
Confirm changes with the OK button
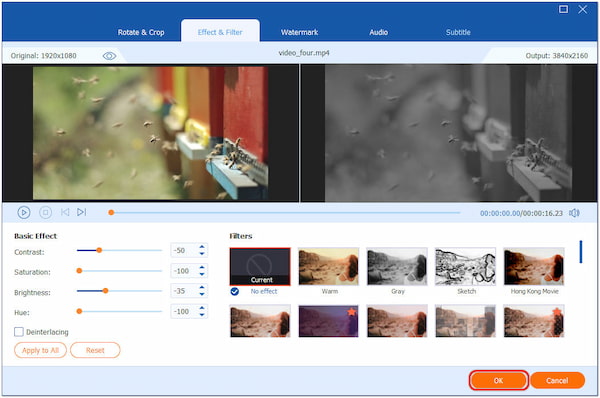click(x=499, y=380)
